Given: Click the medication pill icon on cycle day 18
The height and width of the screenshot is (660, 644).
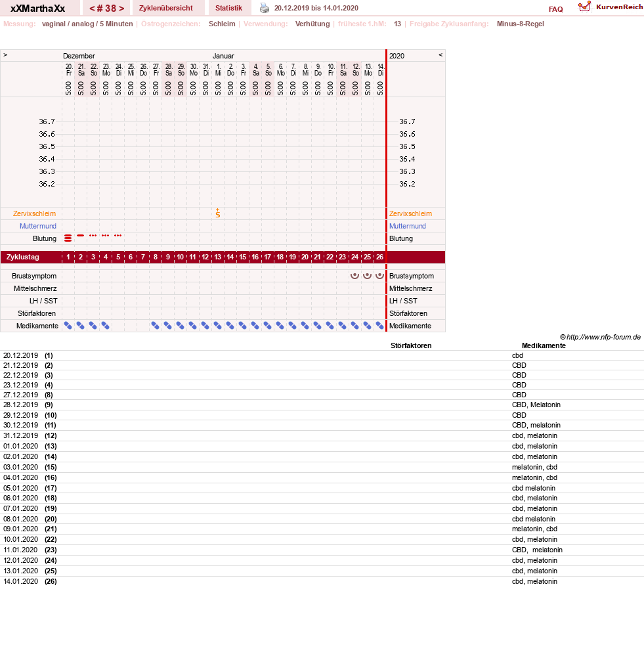Looking at the screenshot, I should coord(280,325).
